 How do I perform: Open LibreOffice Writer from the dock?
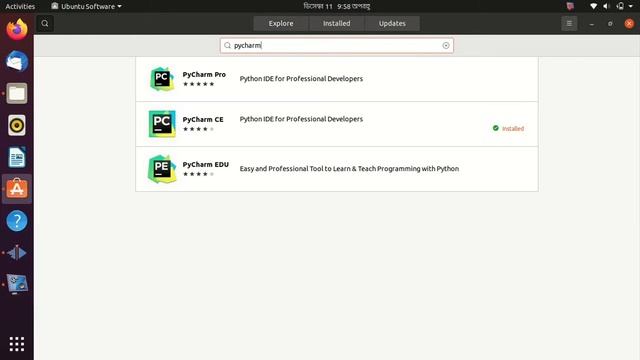(17, 157)
